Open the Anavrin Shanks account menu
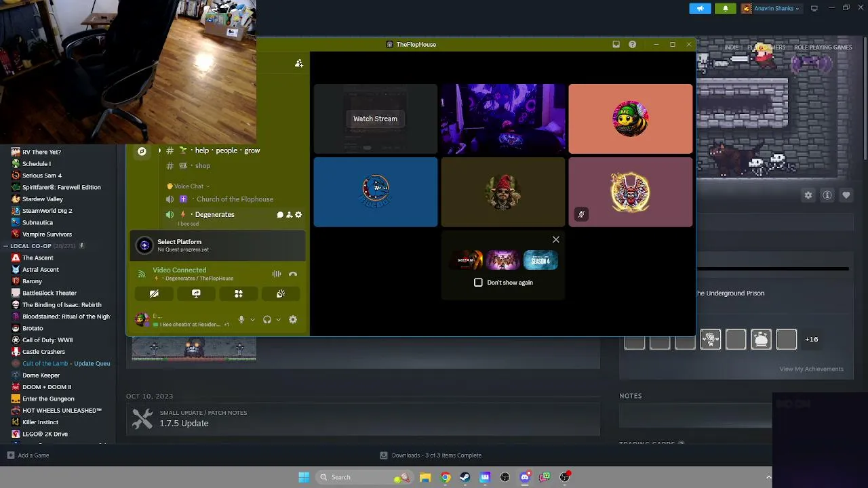 pos(770,8)
